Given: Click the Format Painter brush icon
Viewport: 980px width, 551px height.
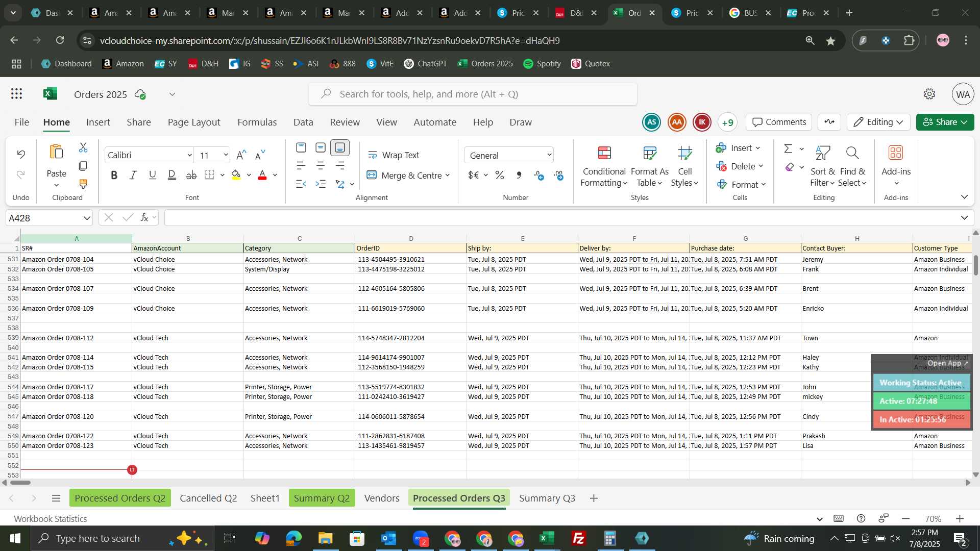Looking at the screenshot, I should [83, 184].
